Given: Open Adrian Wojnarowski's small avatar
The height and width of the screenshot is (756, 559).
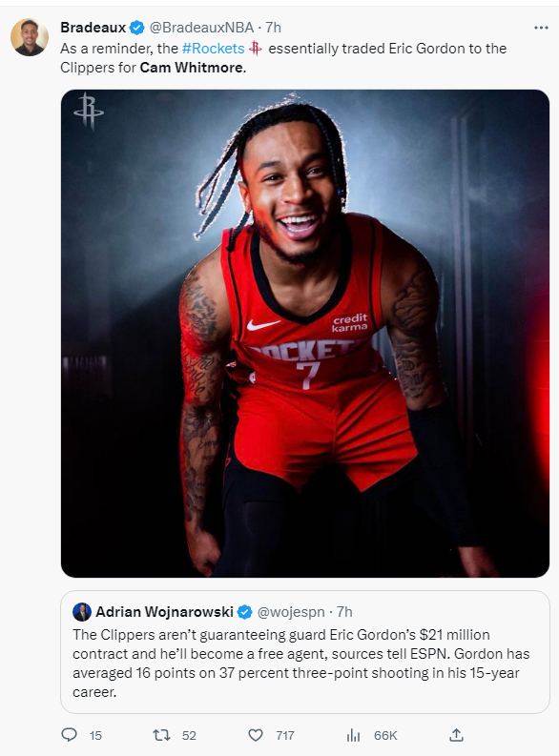Looking at the screenshot, I should [82, 612].
